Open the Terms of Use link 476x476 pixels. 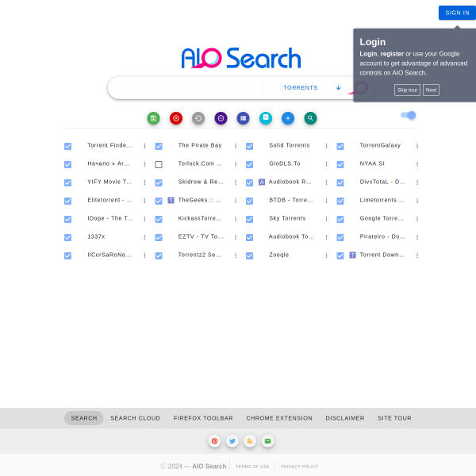[x=252, y=466]
